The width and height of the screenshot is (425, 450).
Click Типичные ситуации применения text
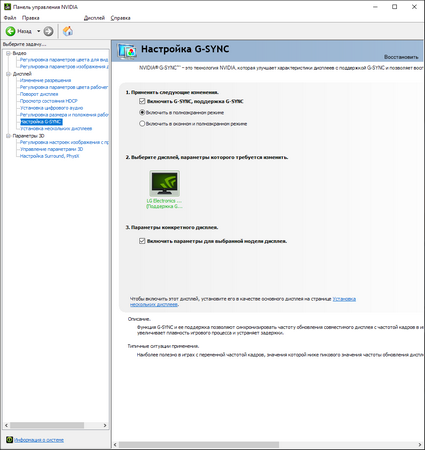pos(163,346)
